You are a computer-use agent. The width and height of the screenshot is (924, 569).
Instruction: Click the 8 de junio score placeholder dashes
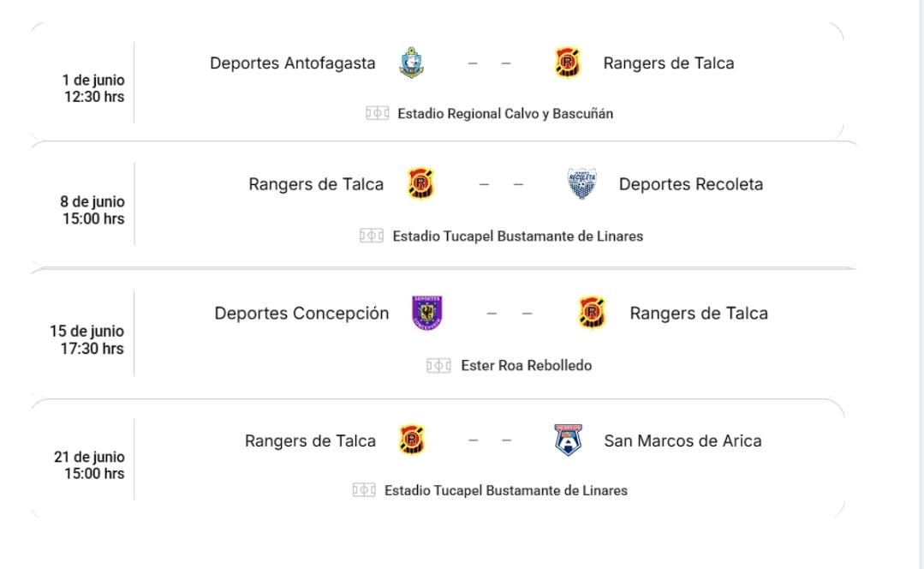click(x=501, y=184)
